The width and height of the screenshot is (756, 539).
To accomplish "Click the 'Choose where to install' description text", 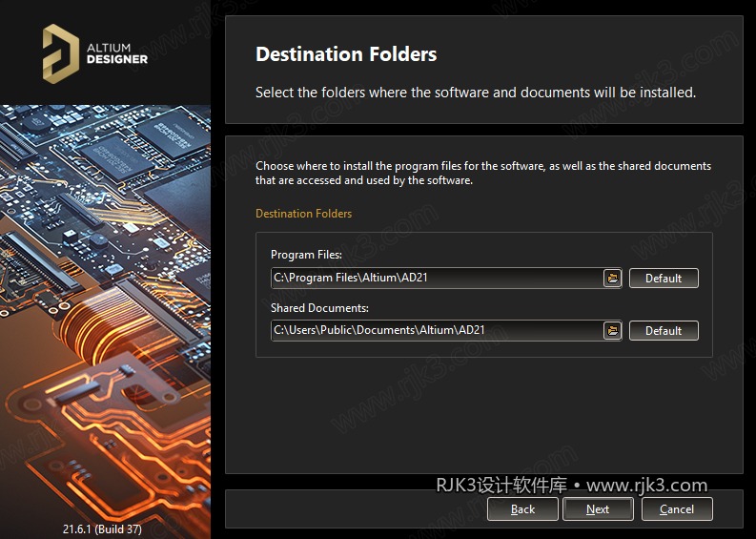I will point(483,173).
